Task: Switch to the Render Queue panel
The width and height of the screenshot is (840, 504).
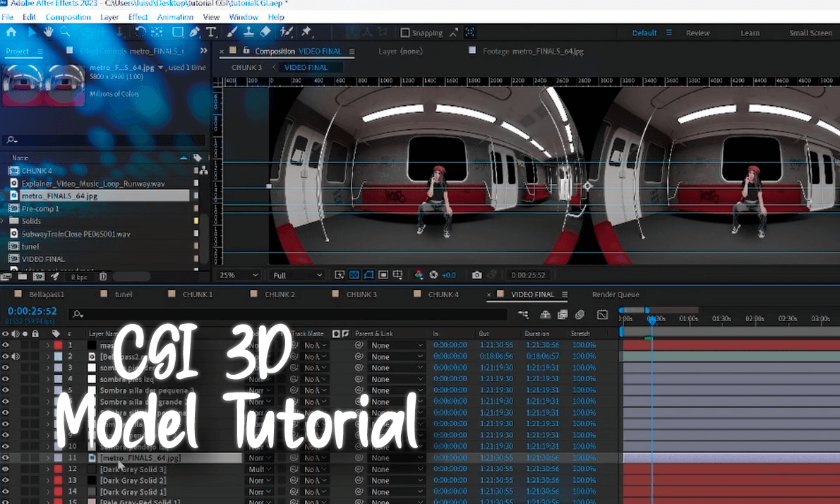Action: click(617, 294)
